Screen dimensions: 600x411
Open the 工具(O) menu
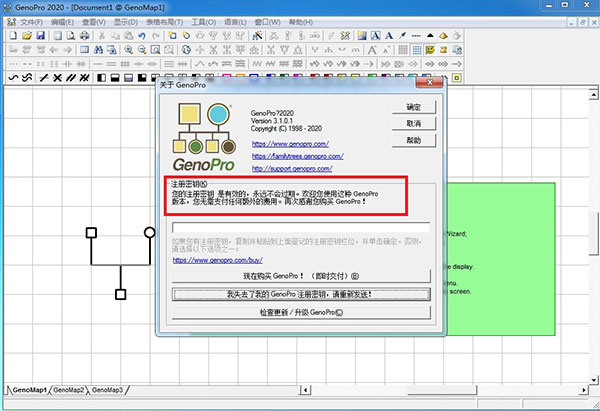204,22
